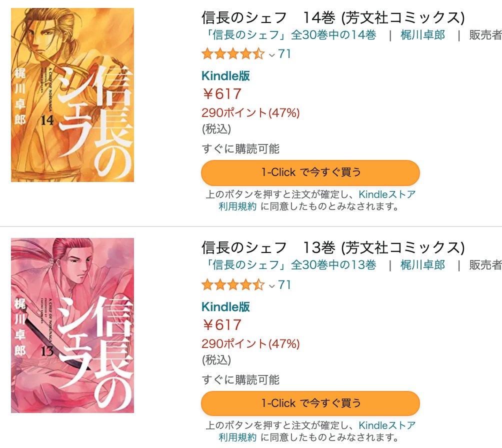Open volume 14 cover thumbnail
The image size is (502, 448).
pyautogui.click(x=72, y=95)
